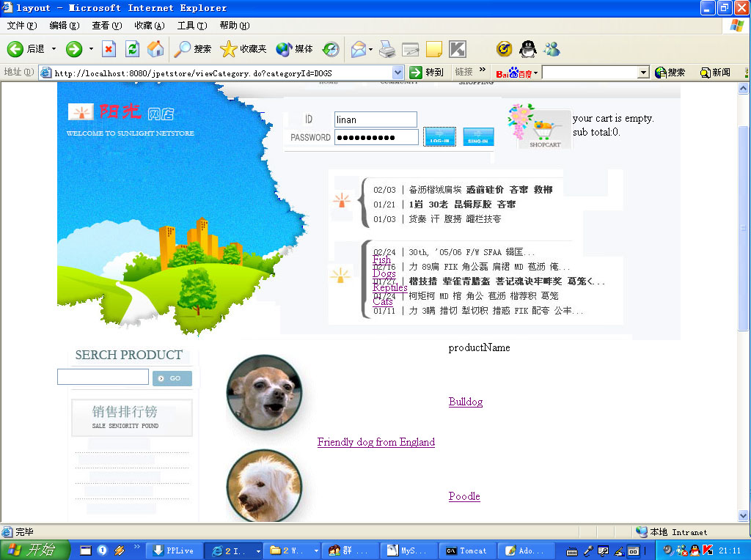751x560 pixels.
Task: Open the Messenger people toolbar icon
Action: click(552, 49)
